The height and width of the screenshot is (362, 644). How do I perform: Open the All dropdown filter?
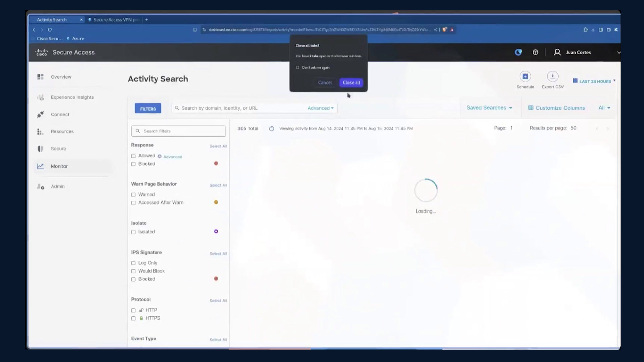[x=604, y=108]
